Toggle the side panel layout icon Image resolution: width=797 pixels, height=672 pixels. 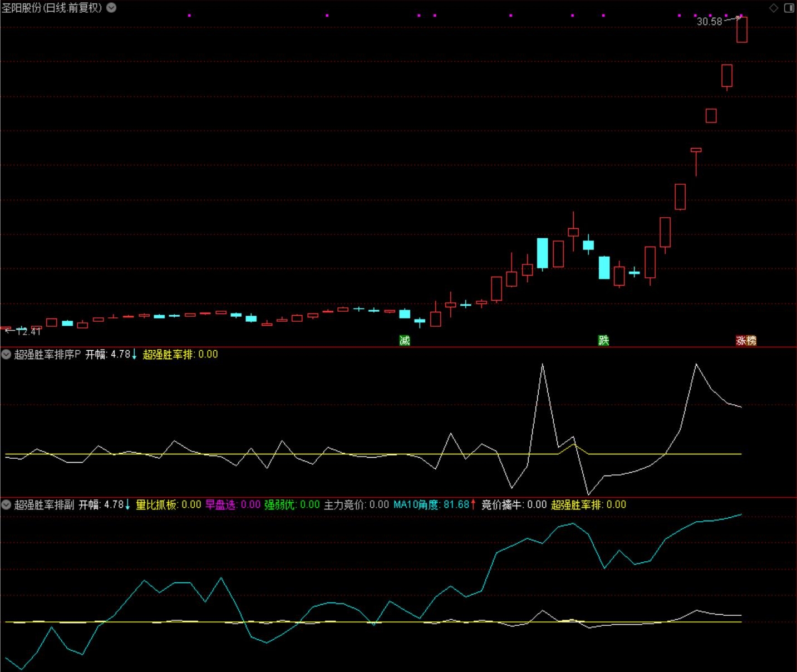[789, 8]
